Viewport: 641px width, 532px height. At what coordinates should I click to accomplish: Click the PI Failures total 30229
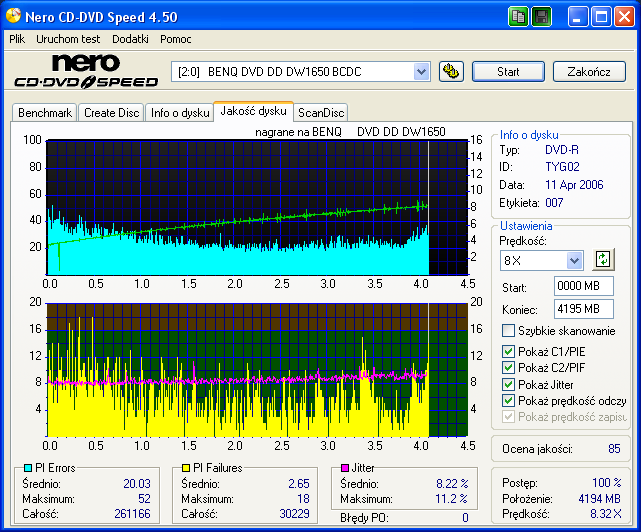294,514
